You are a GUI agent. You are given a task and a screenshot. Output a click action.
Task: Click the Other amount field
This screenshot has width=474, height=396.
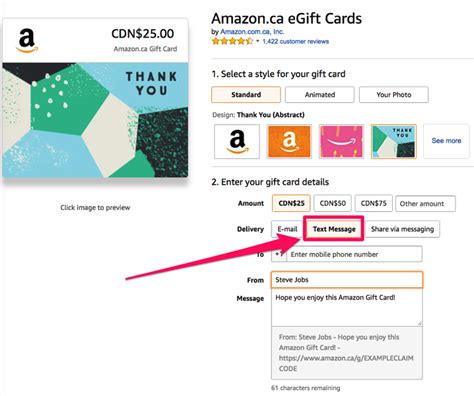[x=425, y=203]
